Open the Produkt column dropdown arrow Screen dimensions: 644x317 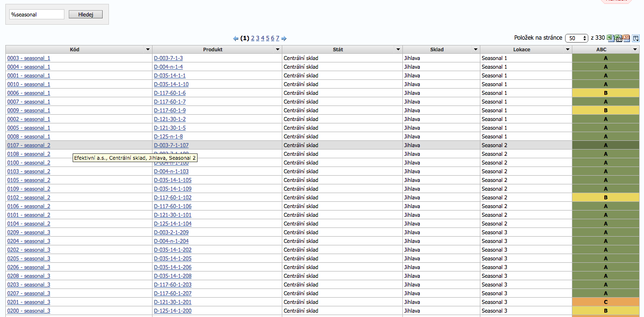(x=277, y=50)
